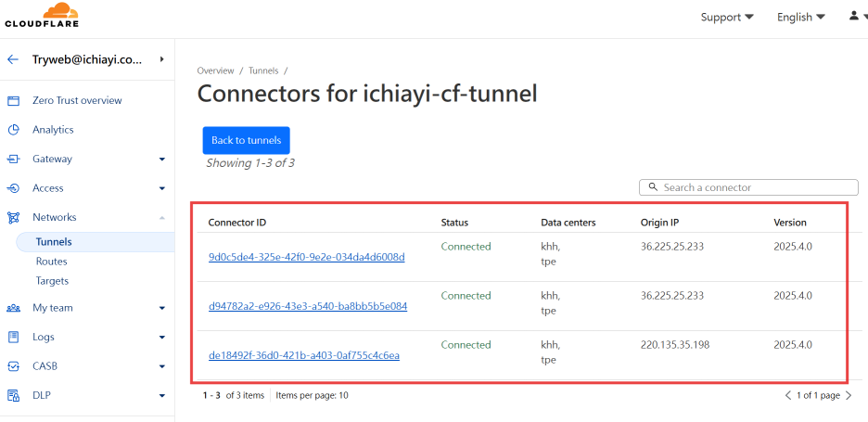
Task: Expand the My team menu chevron
Action: (x=162, y=308)
